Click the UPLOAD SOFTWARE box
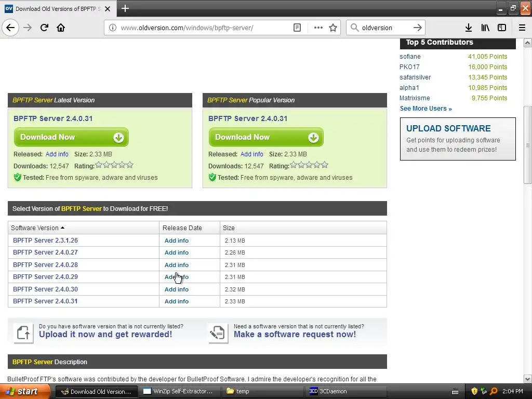532x399 pixels. (x=458, y=139)
